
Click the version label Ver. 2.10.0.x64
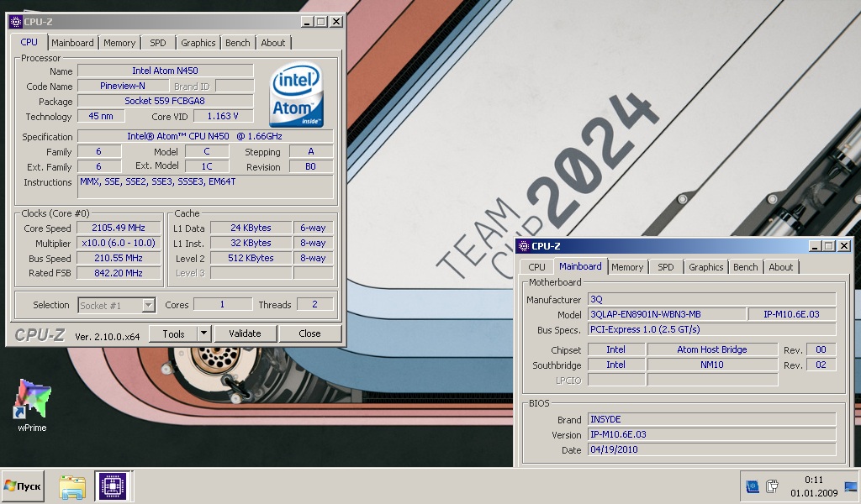click(107, 337)
